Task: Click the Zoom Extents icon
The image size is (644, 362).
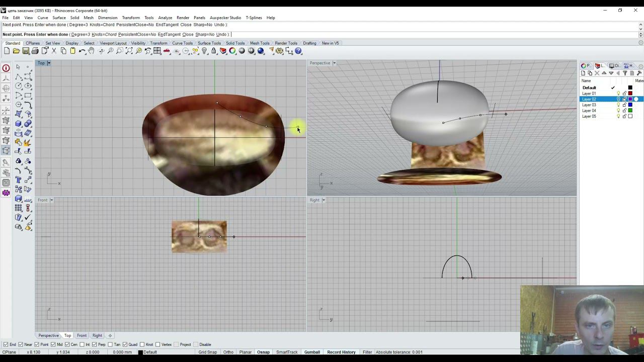Action: coord(129,51)
